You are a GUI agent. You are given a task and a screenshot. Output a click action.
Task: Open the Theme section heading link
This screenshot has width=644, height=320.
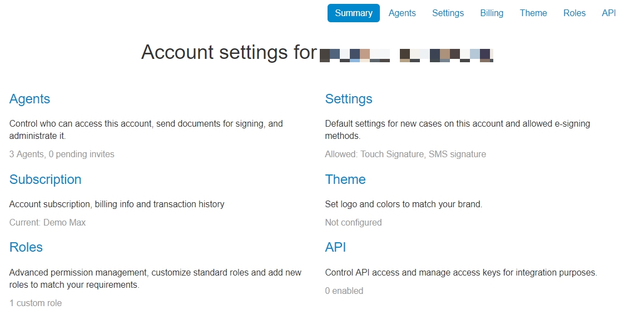[x=345, y=179]
